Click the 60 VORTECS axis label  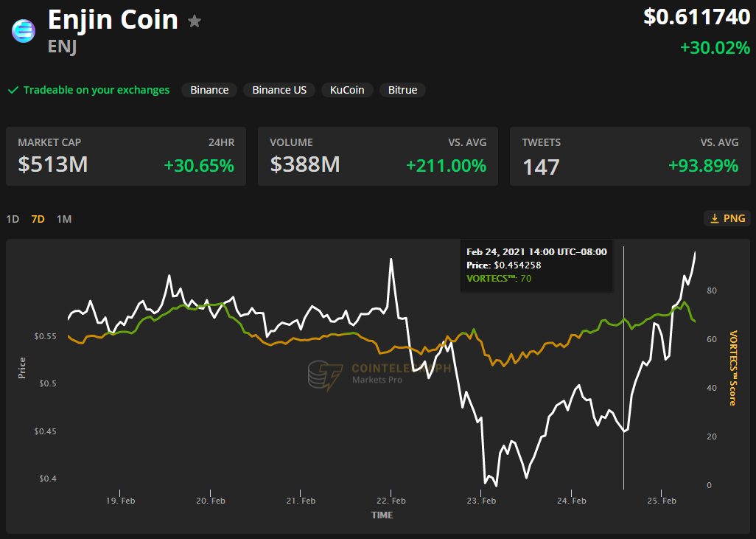712,339
